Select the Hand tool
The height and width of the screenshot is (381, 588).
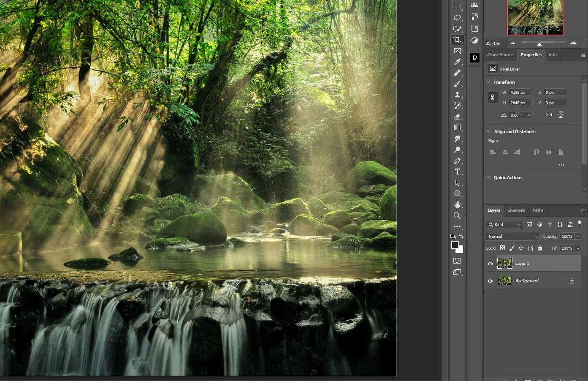point(457,204)
